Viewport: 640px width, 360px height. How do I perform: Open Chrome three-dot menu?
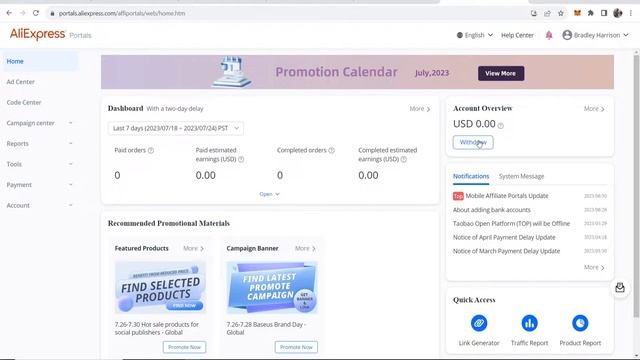[x=631, y=13]
